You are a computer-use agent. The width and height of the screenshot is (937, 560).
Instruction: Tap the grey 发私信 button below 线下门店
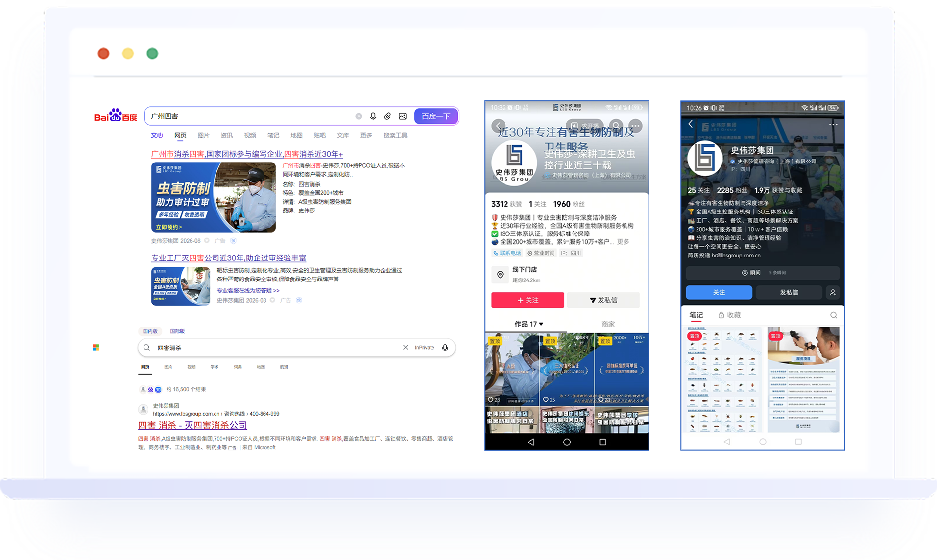[603, 300]
